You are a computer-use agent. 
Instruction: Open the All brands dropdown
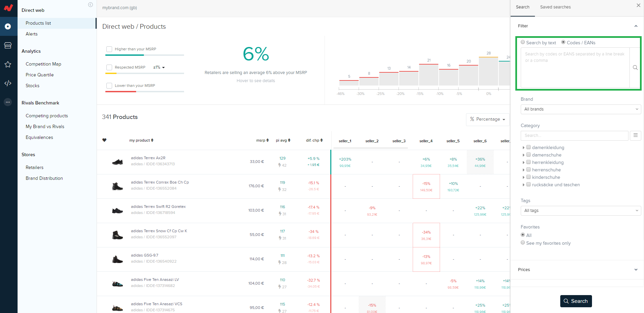(x=581, y=109)
